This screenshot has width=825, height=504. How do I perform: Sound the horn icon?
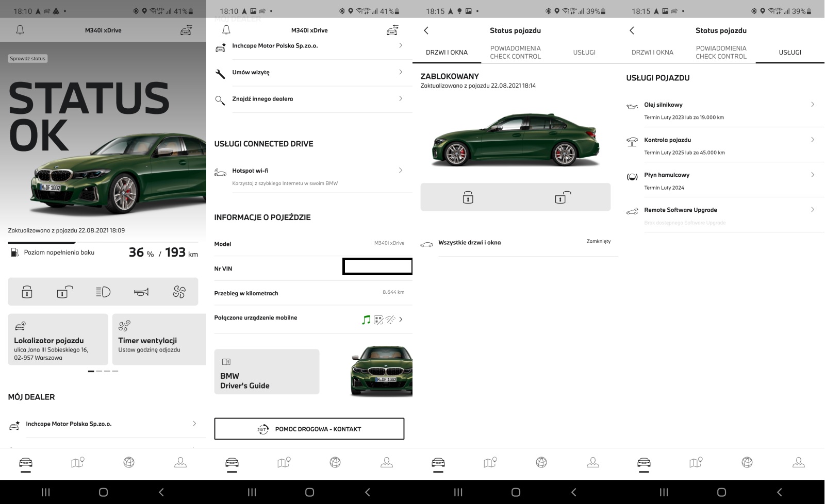click(x=141, y=292)
